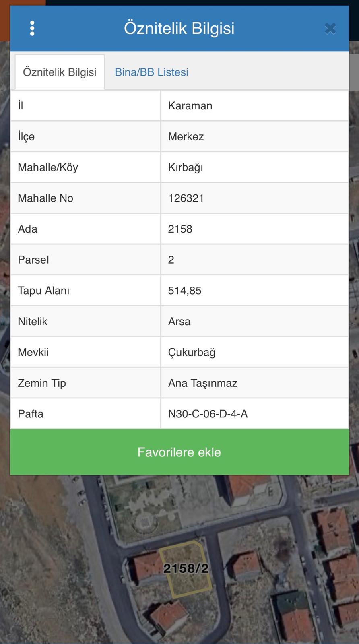Click the 2158/2 parcel label on map
The height and width of the screenshot is (644, 359).
[186, 568]
